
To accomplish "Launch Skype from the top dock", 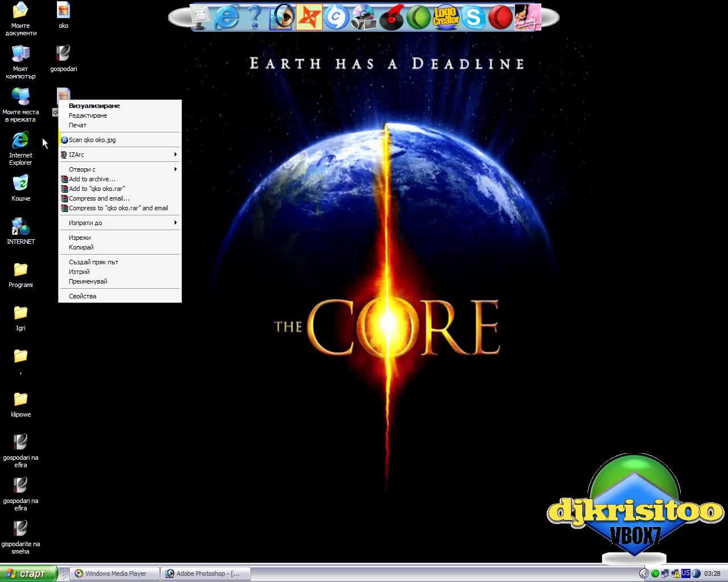I will pyautogui.click(x=473, y=18).
